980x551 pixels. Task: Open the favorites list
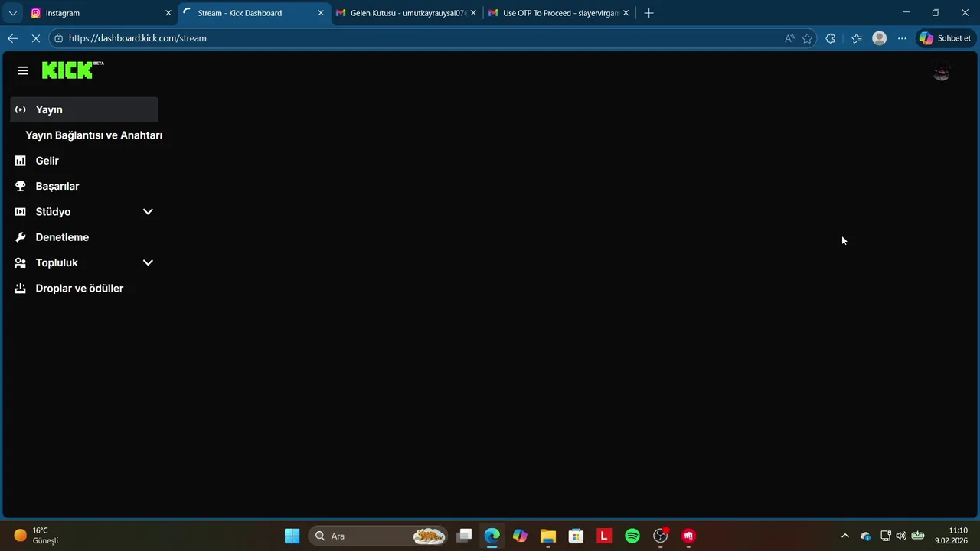point(856,38)
